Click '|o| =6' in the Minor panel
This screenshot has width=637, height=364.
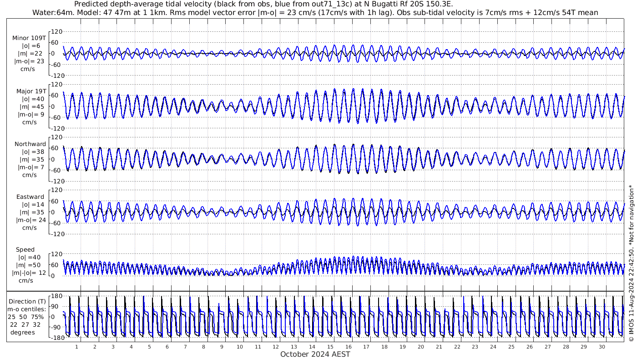coord(31,46)
